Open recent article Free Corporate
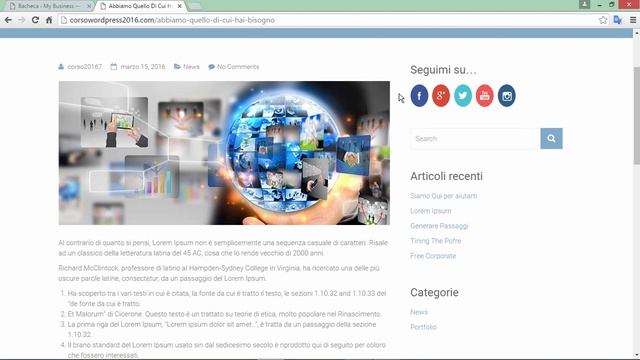Image resolution: width=640 pixels, height=360 pixels. 433,256
